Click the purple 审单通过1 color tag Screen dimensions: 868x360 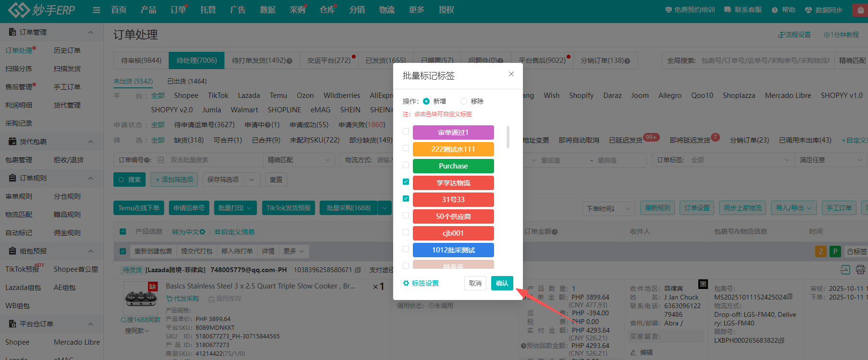tap(453, 132)
